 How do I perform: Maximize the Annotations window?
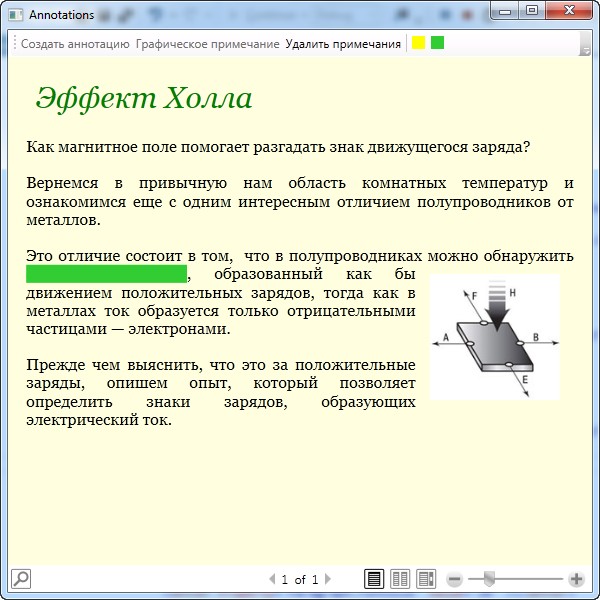pyautogui.click(x=532, y=11)
